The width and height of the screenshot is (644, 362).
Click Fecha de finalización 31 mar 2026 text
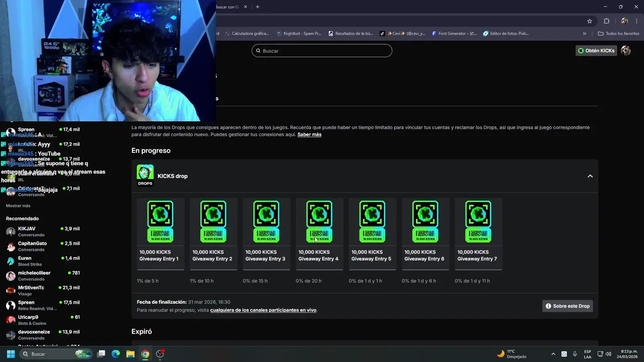click(x=184, y=302)
